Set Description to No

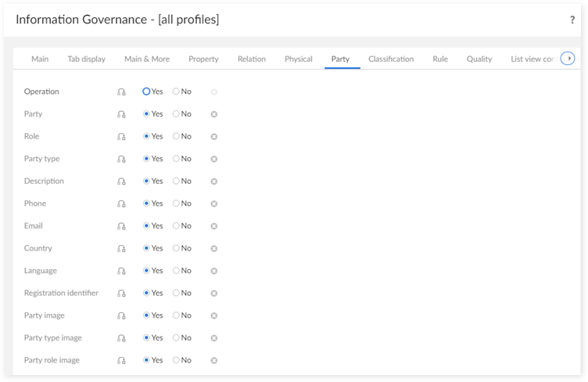pos(176,181)
